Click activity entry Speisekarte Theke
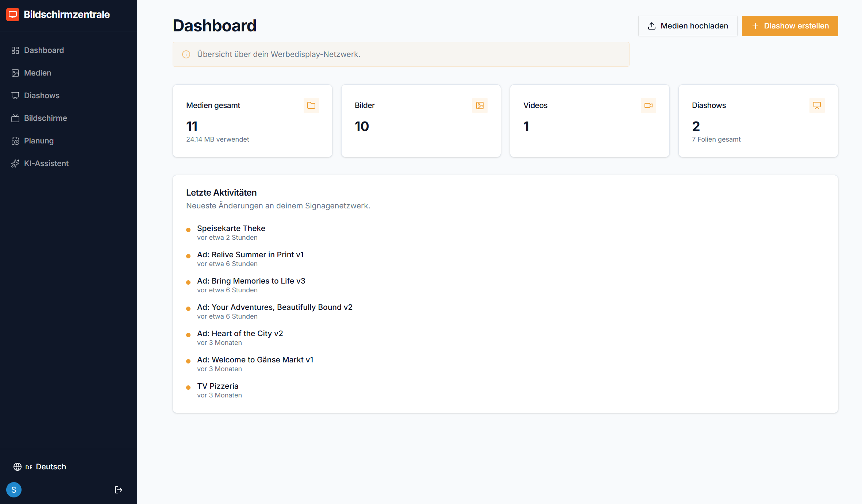The width and height of the screenshot is (862, 504). (231, 228)
